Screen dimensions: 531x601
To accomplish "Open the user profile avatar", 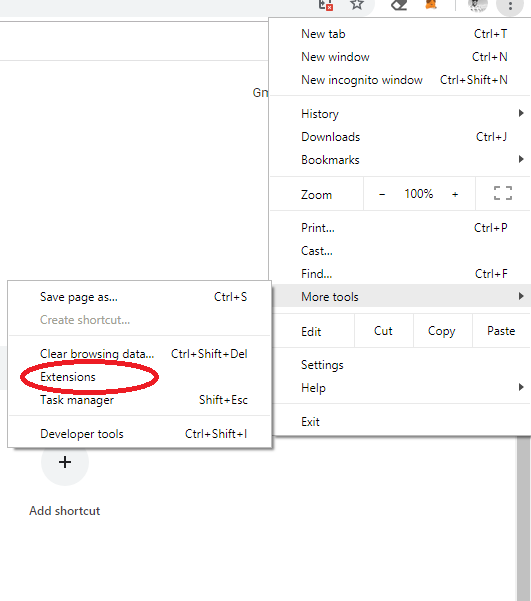I will coord(478,5).
